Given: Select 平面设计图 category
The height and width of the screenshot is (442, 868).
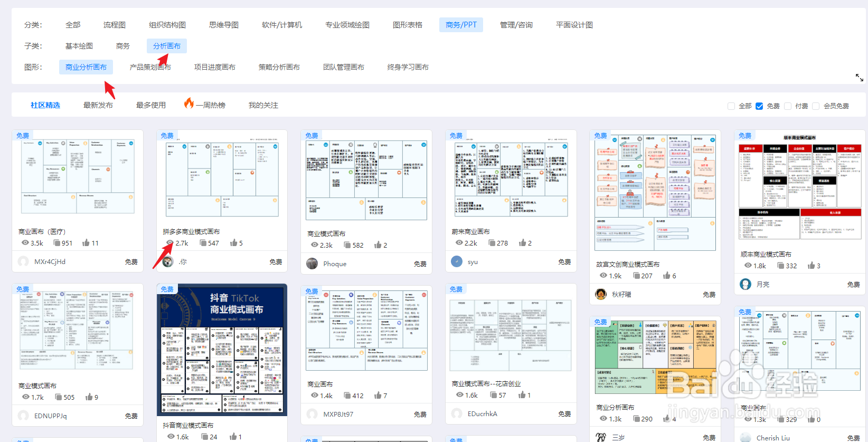Looking at the screenshot, I should tap(574, 25).
